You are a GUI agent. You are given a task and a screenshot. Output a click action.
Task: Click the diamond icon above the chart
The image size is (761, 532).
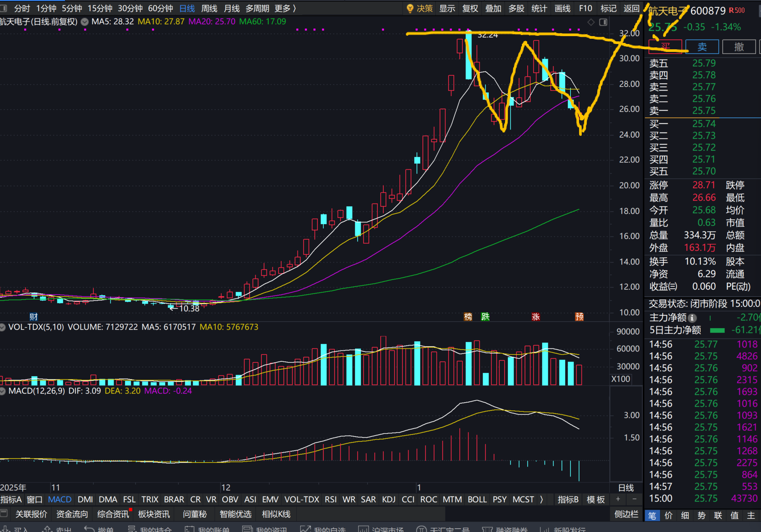tap(591, 22)
